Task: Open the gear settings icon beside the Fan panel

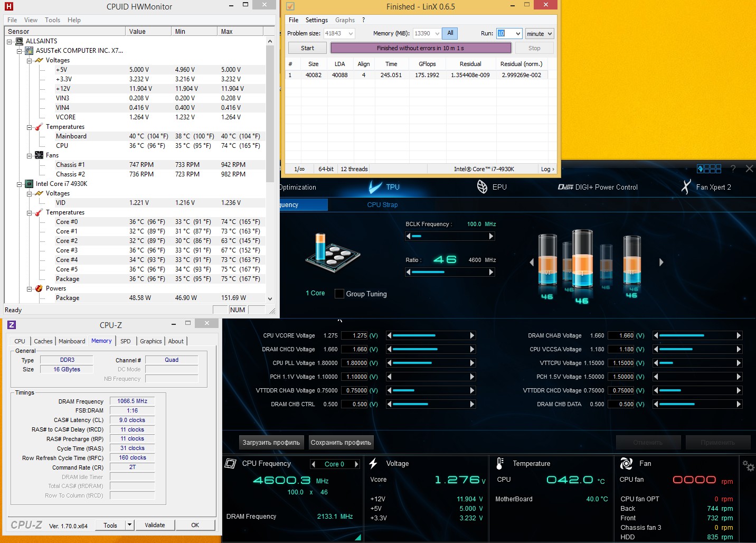Action: (x=748, y=466)
